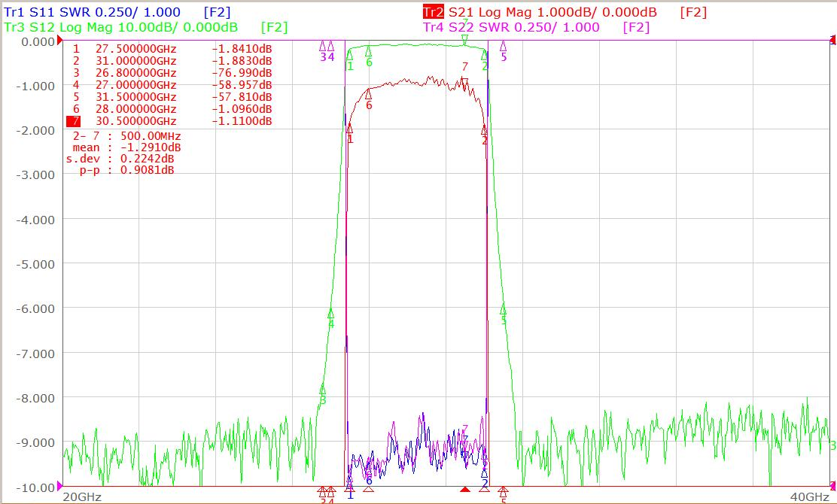Click the 40GHz stop frequency label
The image size is (837, 504).
pos(810,497)
